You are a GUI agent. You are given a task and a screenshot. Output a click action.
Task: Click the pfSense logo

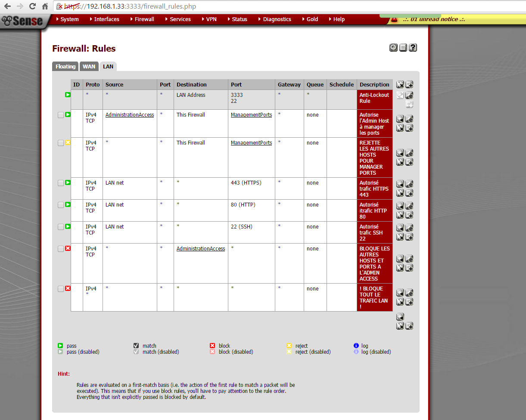click(x=22, y=21)
